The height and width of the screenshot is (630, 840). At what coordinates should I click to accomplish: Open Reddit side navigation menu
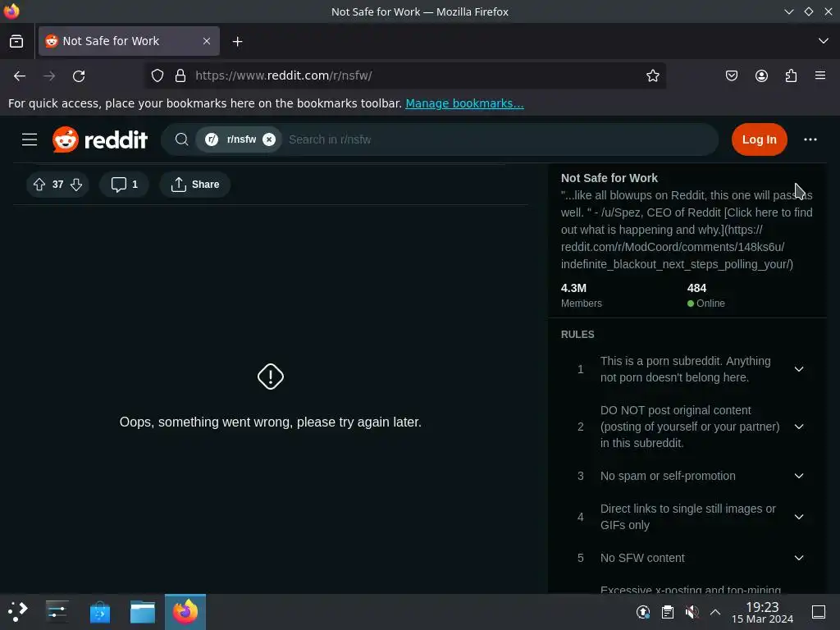30,139
